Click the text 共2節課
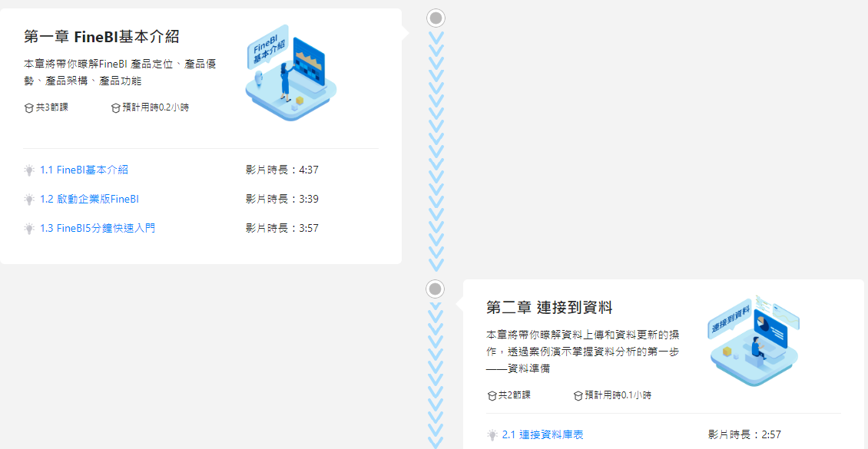The height and width of the screenshot is (449, 868). coord(515,395)
